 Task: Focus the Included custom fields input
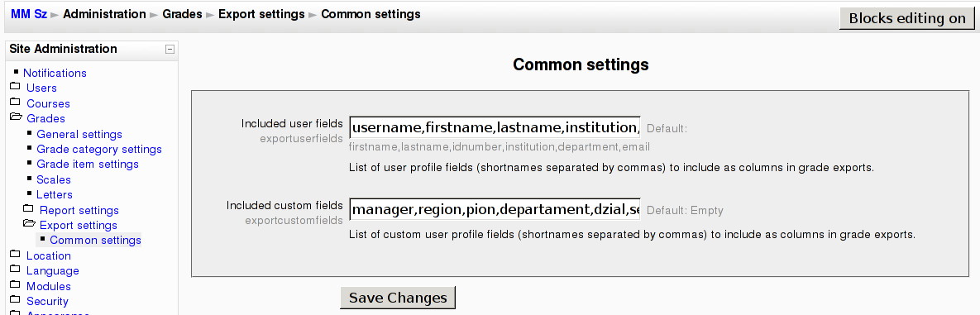(495, 209)
